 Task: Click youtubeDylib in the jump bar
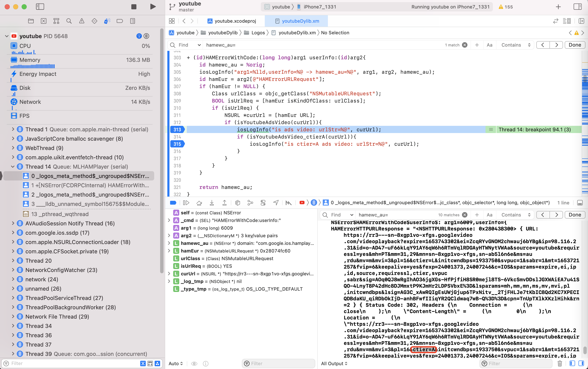(219, 33)
